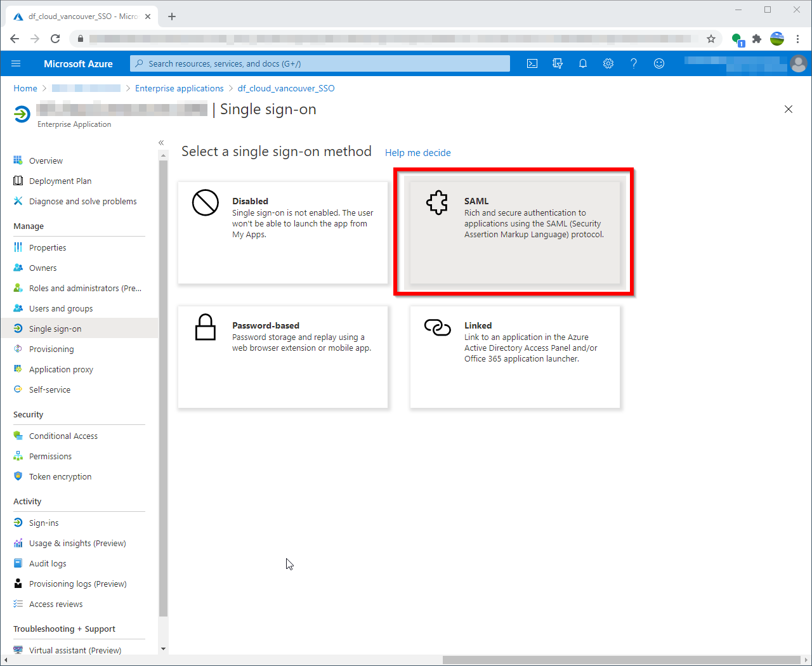Go to Home breadcrumb
The height and width of the screenshot is (666, 812).
25,88
